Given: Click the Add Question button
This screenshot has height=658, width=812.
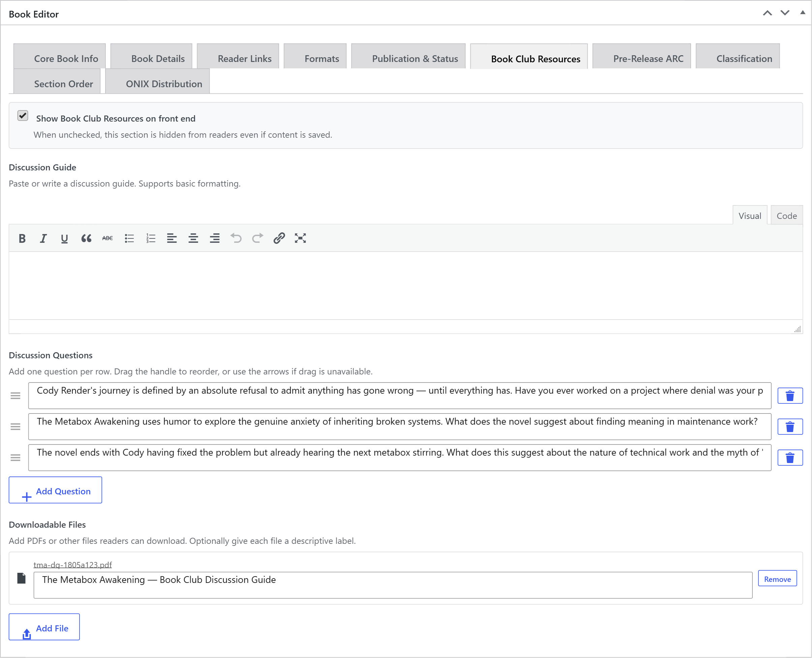Looking at the screenshot, I should 55,490.
